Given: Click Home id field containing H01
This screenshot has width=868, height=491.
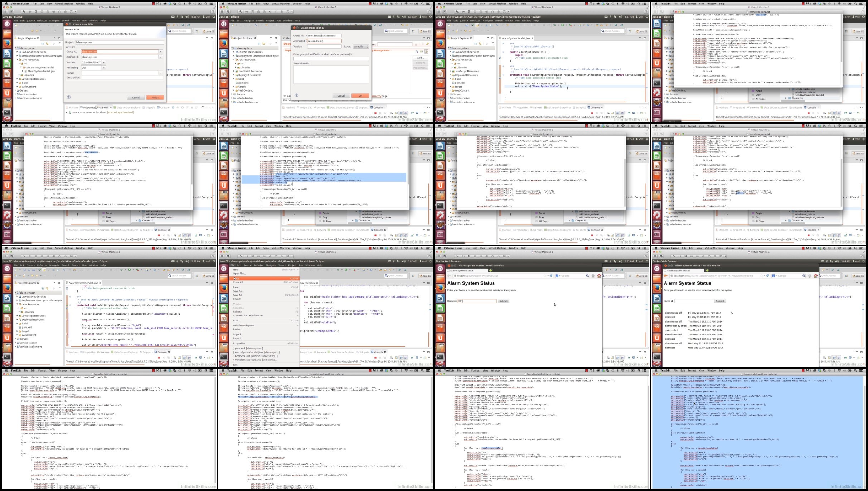Looking at the screenshot, I should (x=477, y=301).
